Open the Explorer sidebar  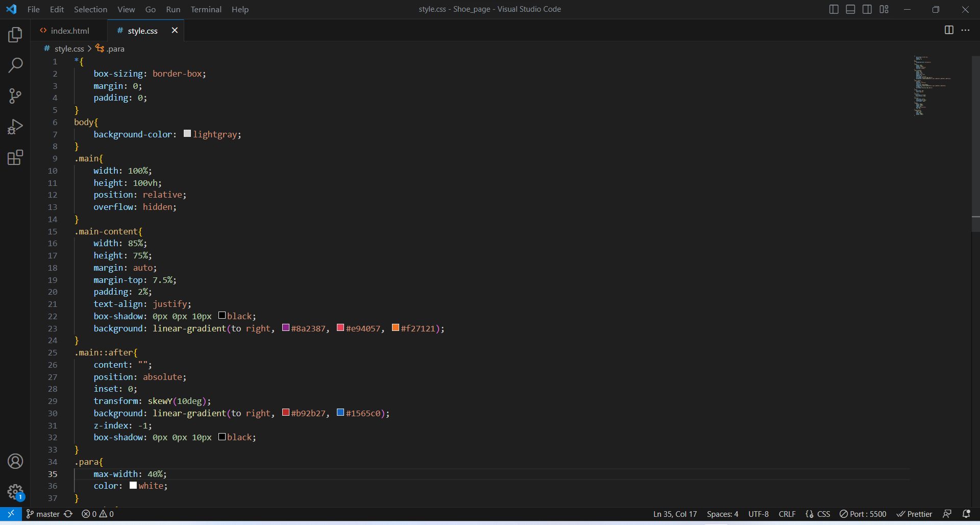(x=15, y=34)
